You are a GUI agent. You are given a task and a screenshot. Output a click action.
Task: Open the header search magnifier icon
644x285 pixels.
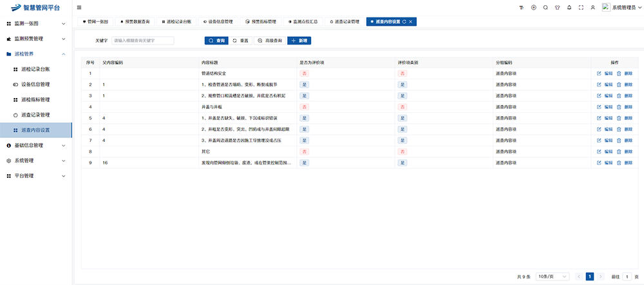[545, 7]
